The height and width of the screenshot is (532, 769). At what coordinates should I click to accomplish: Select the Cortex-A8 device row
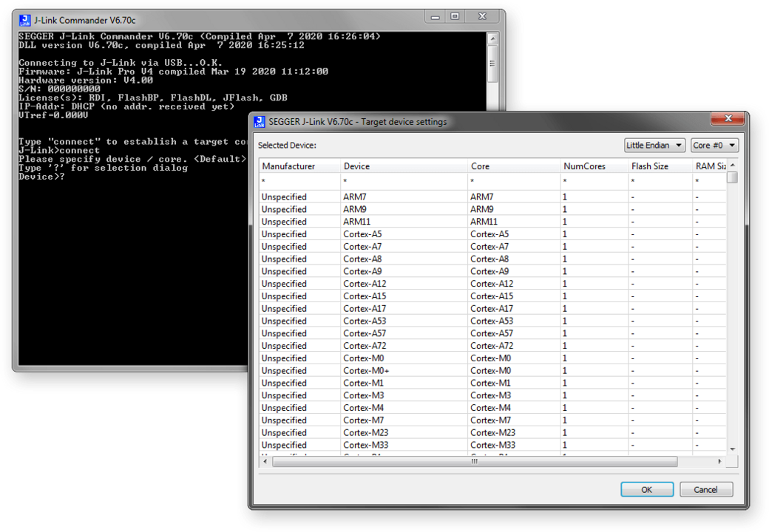pos(492,259)
